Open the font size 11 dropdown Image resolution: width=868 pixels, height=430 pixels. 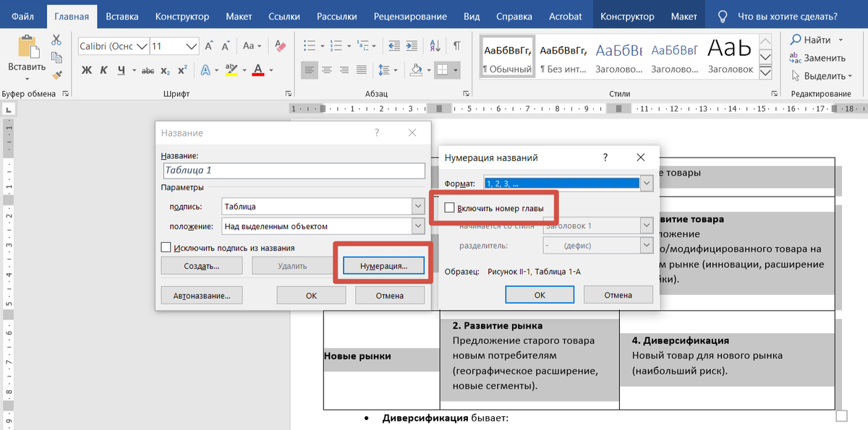click(192, 46)
